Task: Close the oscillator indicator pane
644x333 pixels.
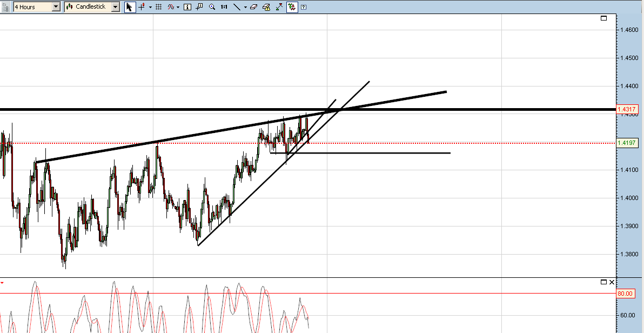Action: point(612,282)
